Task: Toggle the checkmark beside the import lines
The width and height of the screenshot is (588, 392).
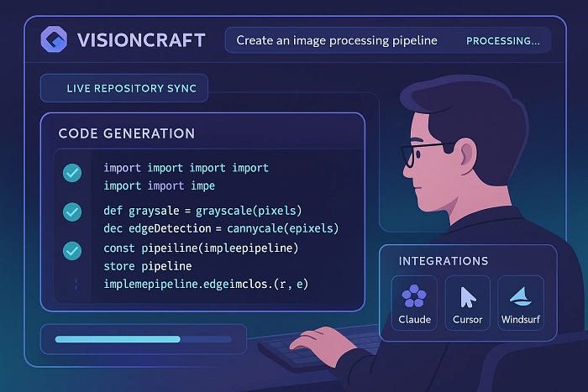Action: (72, 173)
